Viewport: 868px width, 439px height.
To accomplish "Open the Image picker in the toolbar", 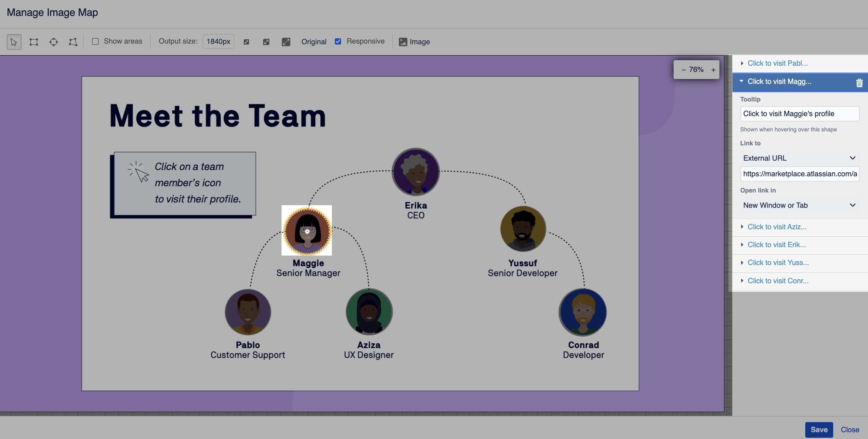I will [x=414, y=42].
